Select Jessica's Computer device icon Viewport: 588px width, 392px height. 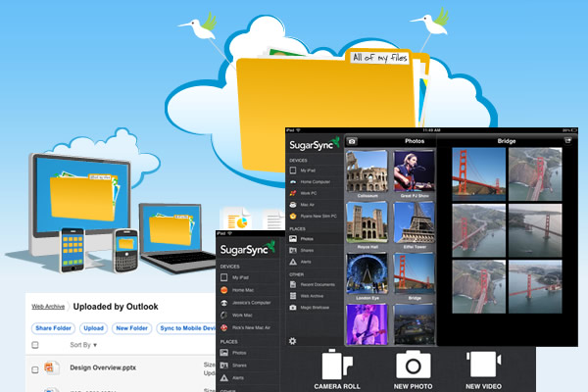pos(223,303)
